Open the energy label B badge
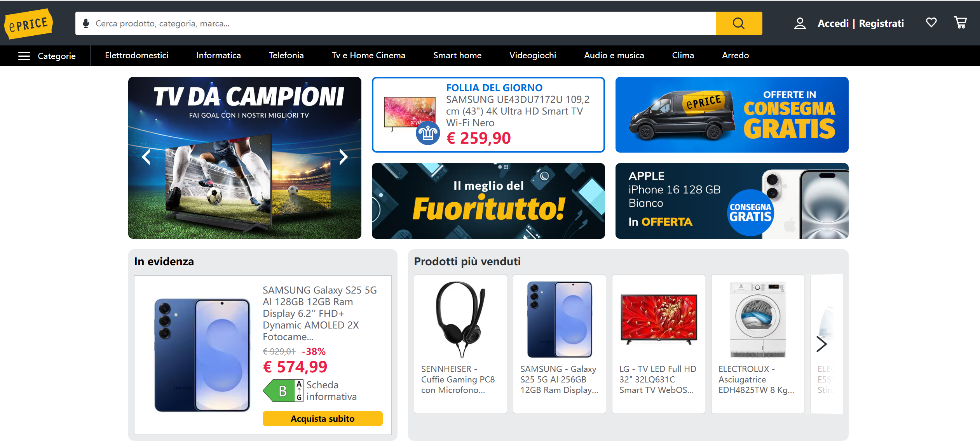 click(283, 391)
